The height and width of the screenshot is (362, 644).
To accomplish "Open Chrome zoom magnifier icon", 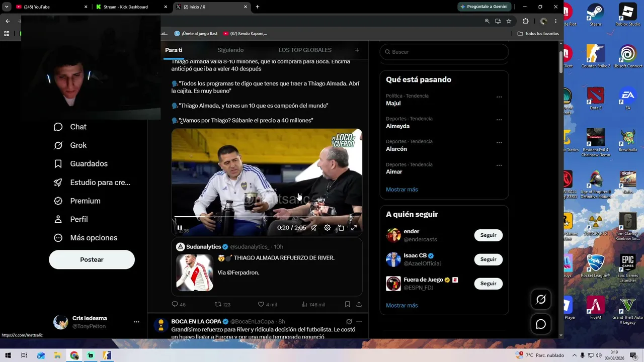I will click(x=487, y=21).
